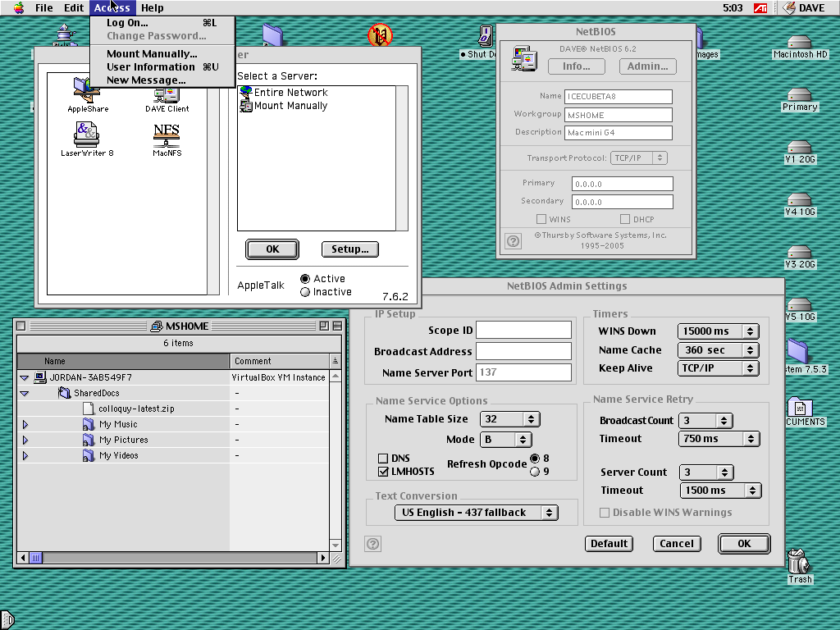Expand the My Music folder
Image resolution: width=840 pixels, height=630 pixels.
[x=25, y=425]
